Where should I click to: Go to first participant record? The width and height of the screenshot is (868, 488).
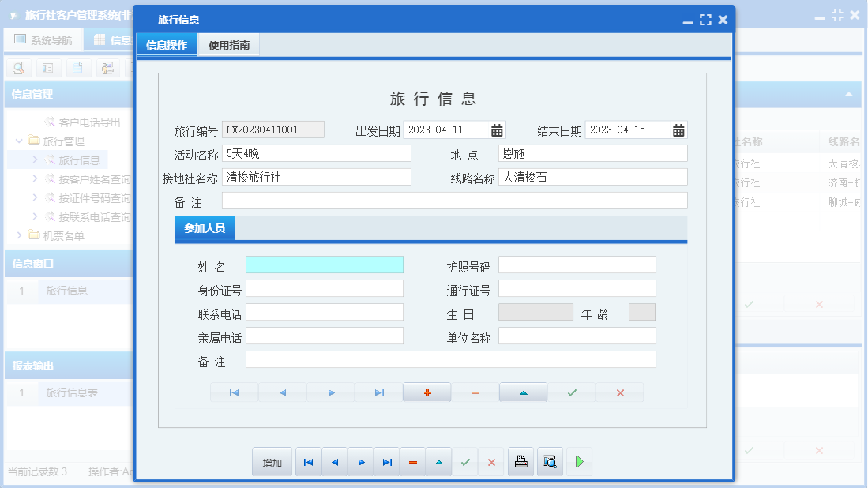pos(234,392)
